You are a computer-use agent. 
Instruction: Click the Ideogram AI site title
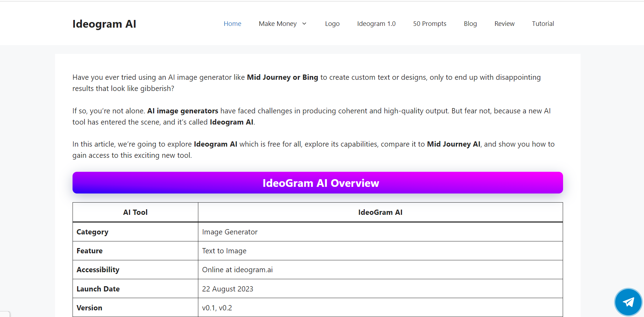point(104,24)
